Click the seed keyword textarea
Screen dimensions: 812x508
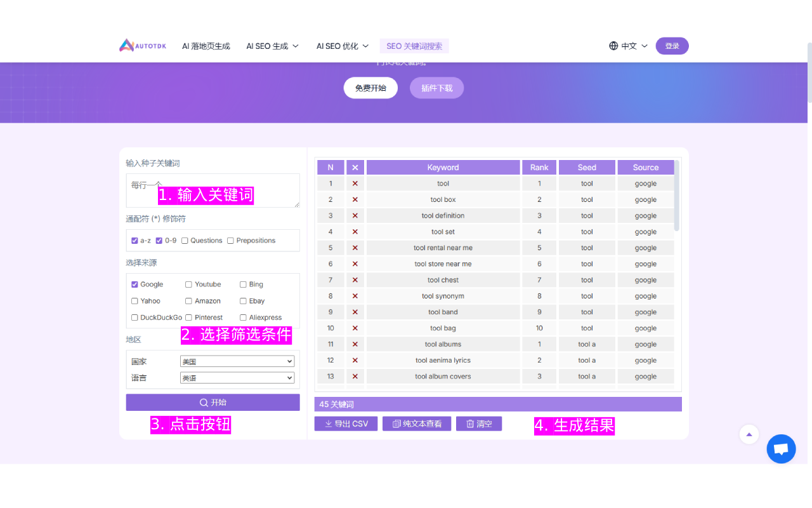point(213,190)
